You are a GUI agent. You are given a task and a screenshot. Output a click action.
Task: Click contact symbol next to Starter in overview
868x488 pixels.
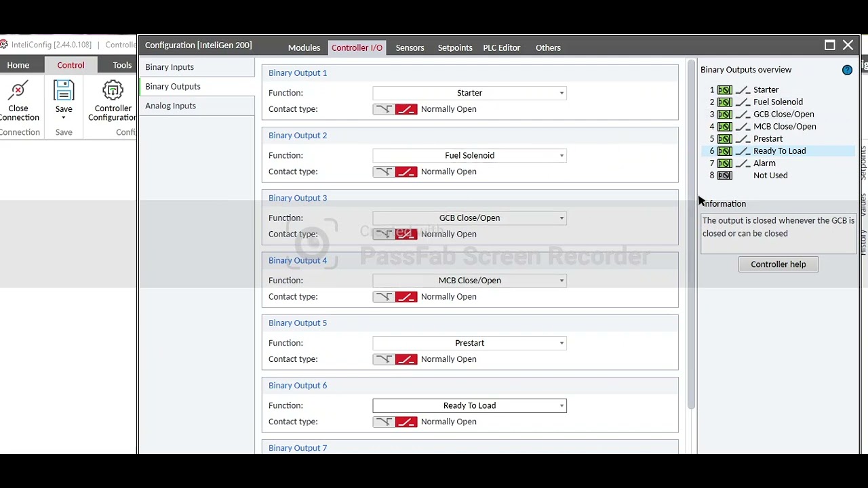tap(743, 89)
